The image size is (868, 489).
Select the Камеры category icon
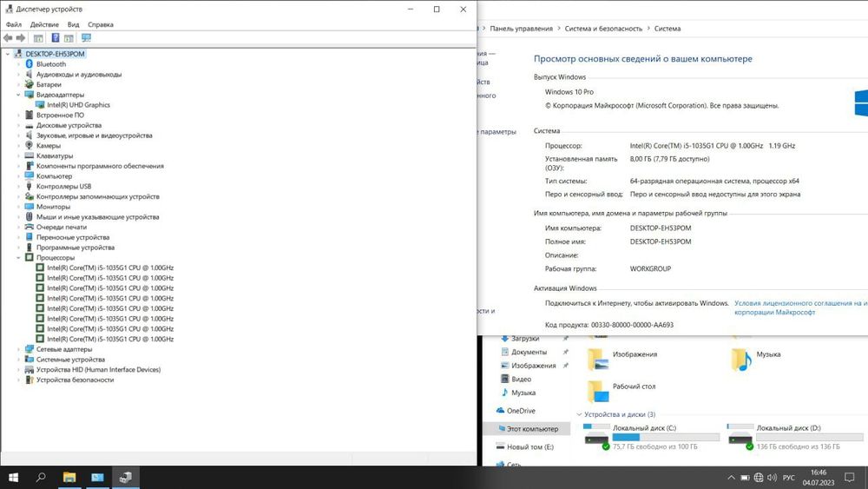tap(30, 145)
